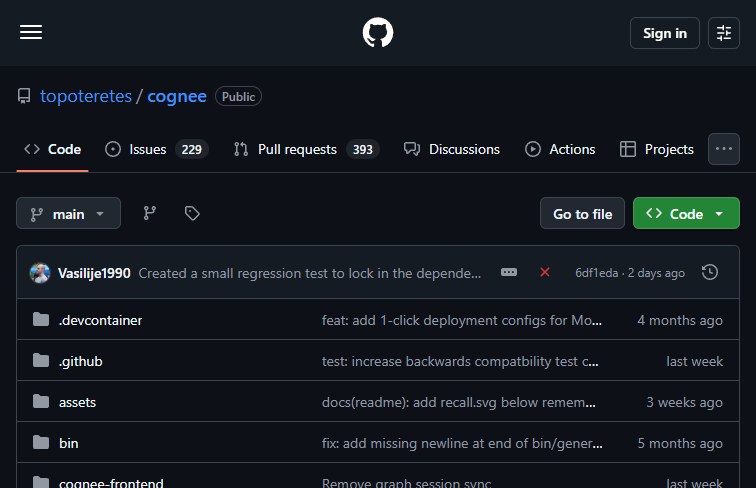Click the repository icon beside topoteretes

coord(24,96)
